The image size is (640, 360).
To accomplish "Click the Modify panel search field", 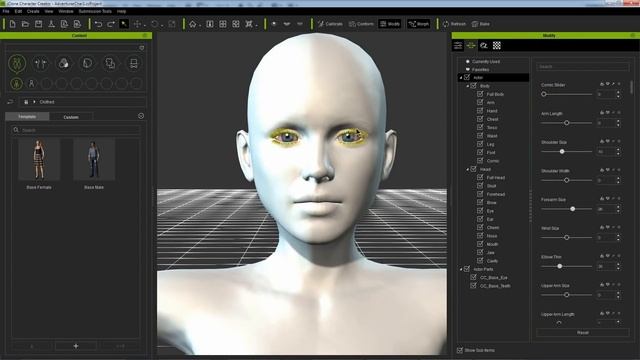I will click(x=582, y=67).
